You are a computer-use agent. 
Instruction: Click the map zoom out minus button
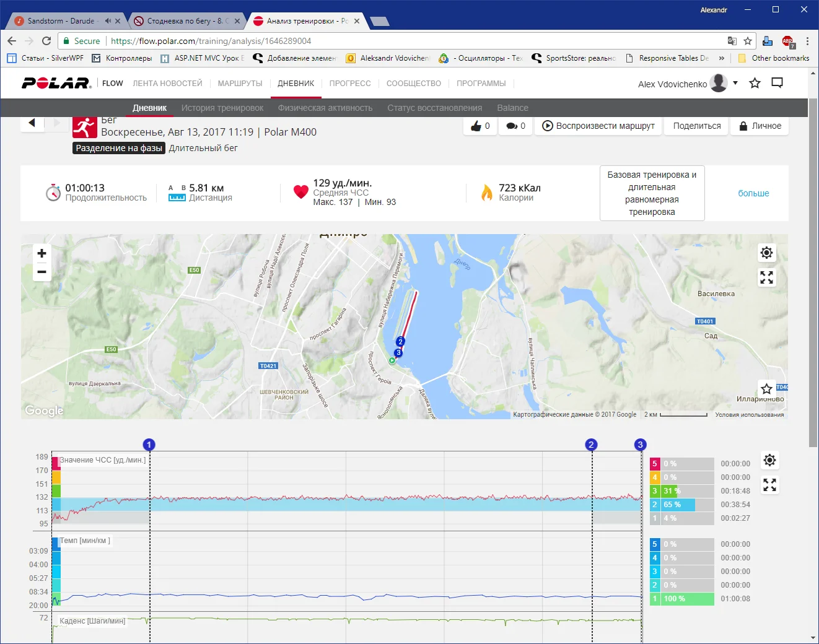(x=42, y=272)
